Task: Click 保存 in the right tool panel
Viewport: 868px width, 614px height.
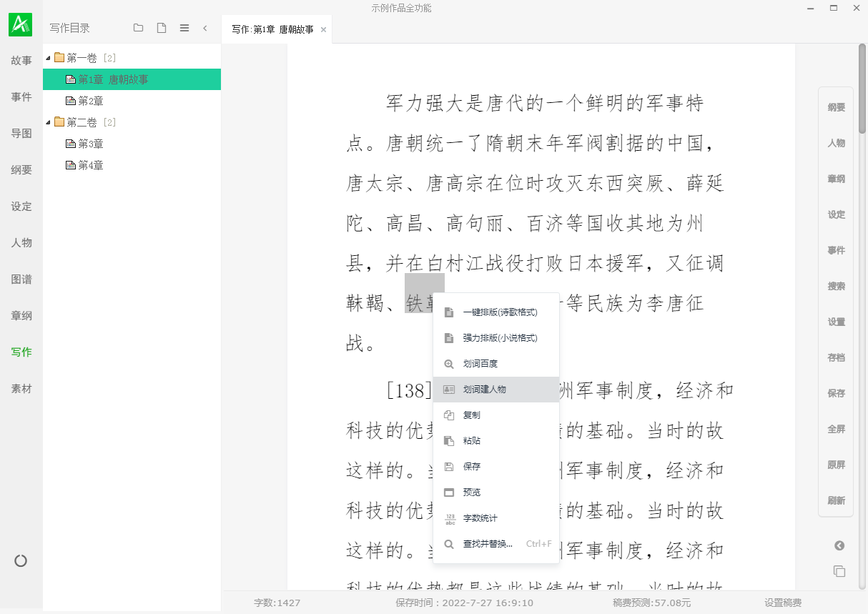Action: pos(837,393)
